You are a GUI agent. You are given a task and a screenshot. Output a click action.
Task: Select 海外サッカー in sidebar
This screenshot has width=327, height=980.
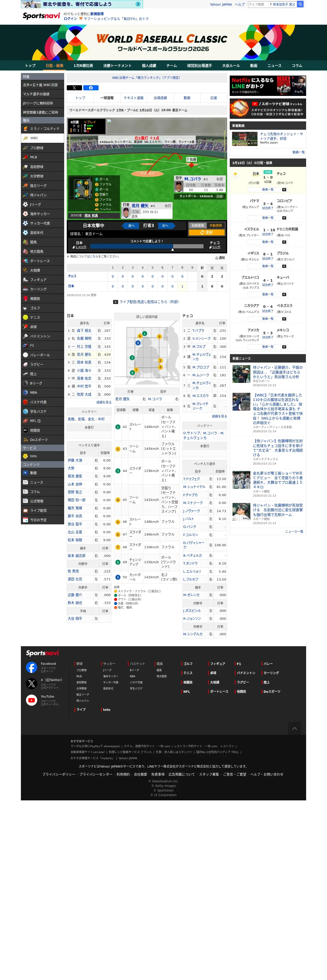(x=42, y=214)
